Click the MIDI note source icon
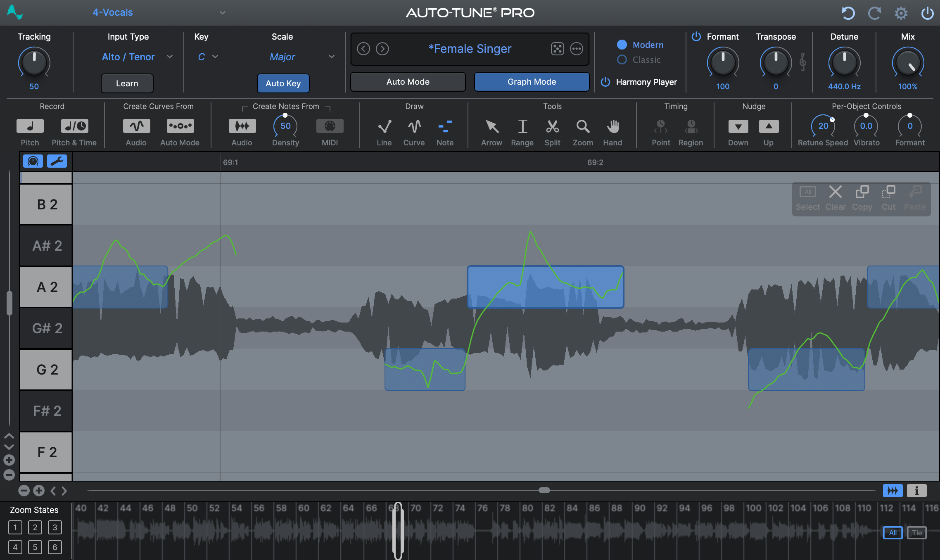Viewport: 940px width, 560px height. click(x=329, y=126)
